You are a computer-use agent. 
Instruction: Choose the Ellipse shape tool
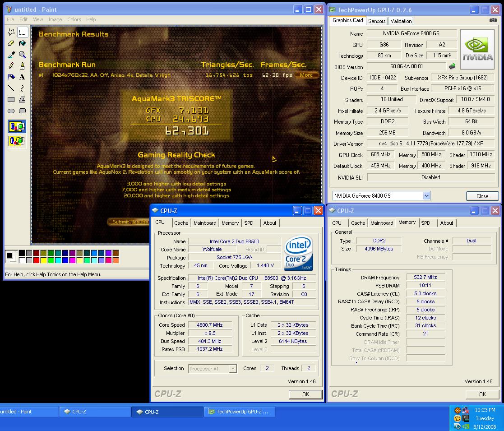[11, 111]
